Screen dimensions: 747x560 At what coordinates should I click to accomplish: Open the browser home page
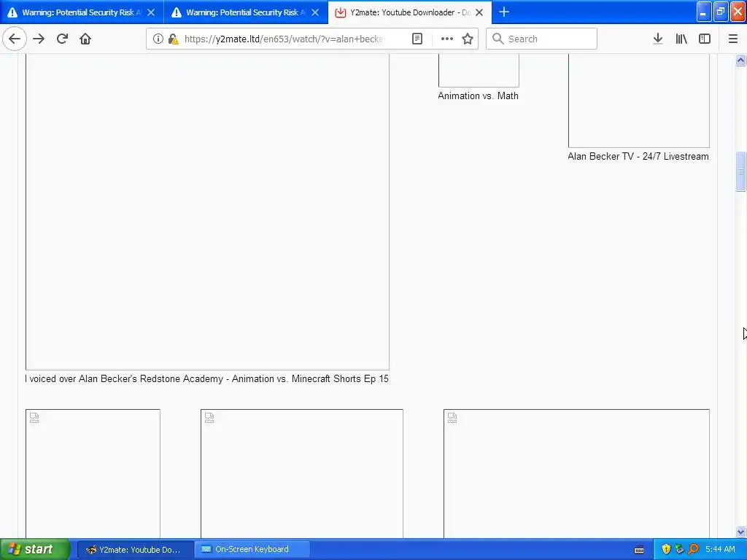point(85,39)
